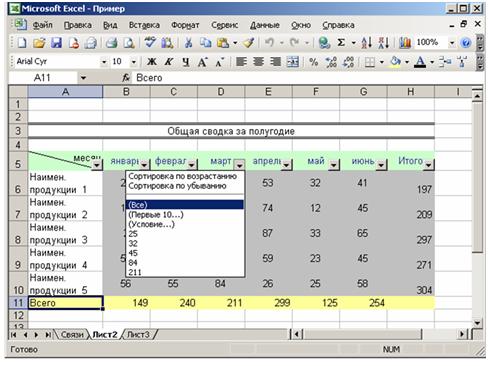Apply percent style format
The width and height of the screenshot is (488, 366).
coord(314,62)
